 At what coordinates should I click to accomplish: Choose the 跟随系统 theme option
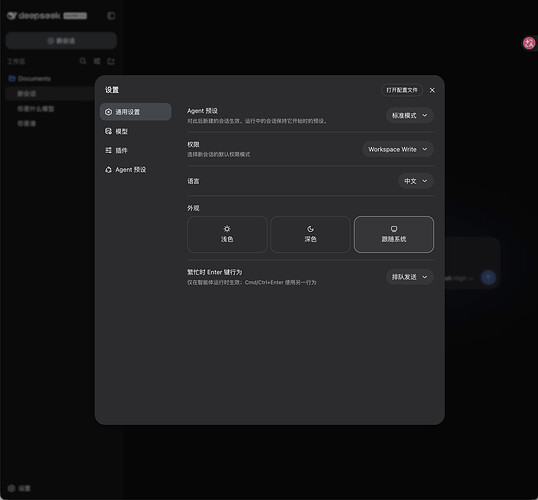pyautogui.click(x=394, y=234)
